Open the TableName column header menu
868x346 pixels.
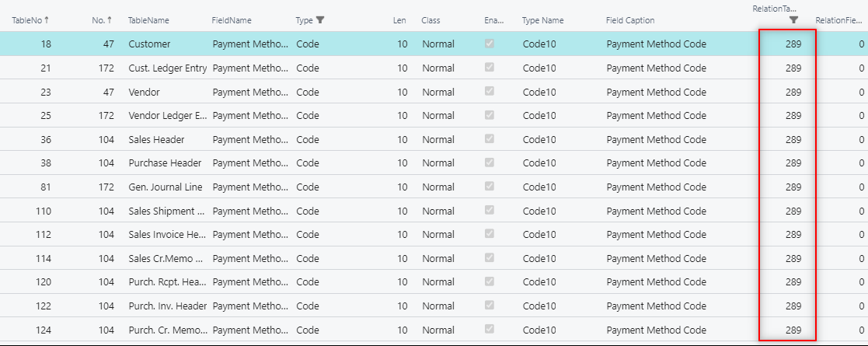[148, 20]
